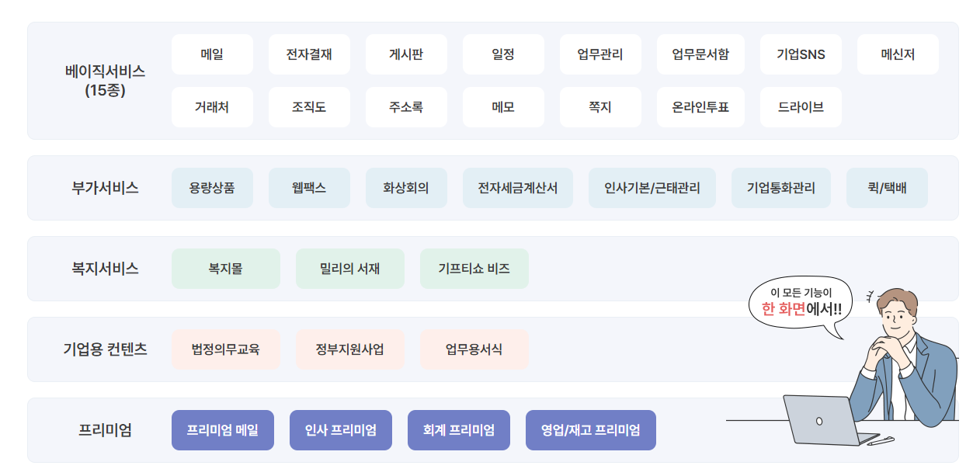This screenshot has width=980, height=476.
Task: Click the 화상회의 button
Action: [x=406, y=188]
